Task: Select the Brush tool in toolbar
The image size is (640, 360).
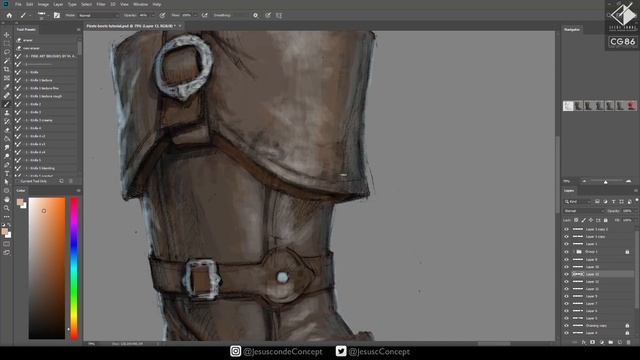Action: pyautogui.click(x=7, y=104)
